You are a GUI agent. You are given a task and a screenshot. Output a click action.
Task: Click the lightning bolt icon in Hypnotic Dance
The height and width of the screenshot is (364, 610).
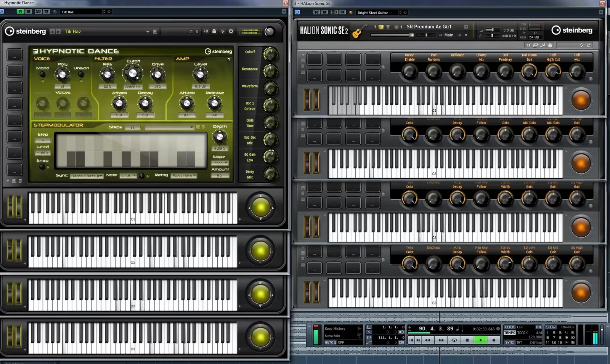[x=223, y=31]
